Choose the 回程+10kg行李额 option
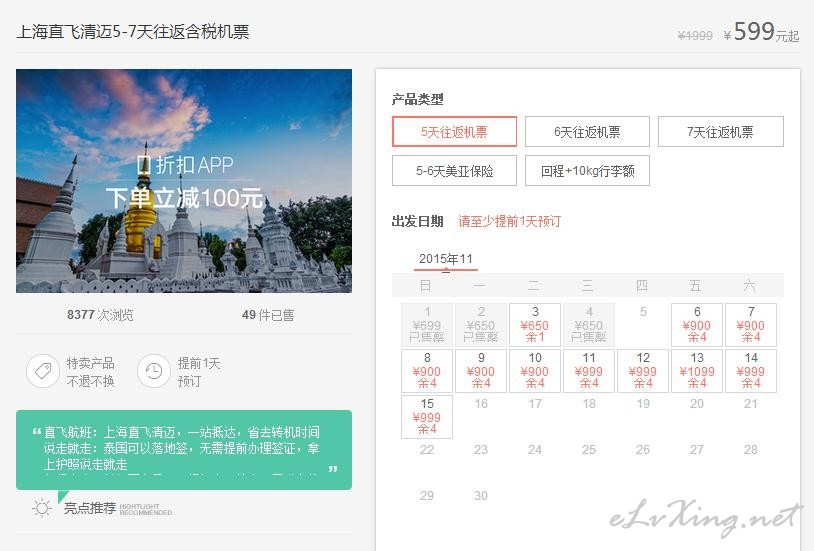The width and height of the screenshot is (814, 551). [x=587, y=170]
